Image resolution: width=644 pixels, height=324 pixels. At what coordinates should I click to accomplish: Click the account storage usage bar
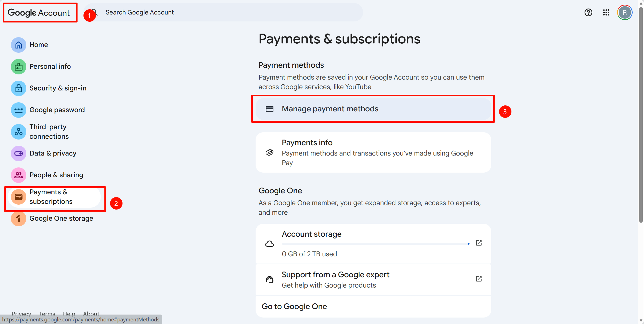pos(375,244)
